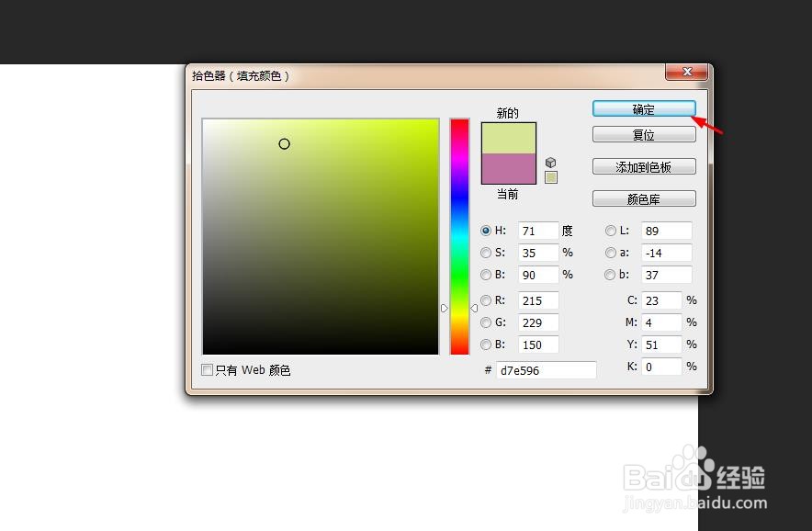Select the Lab a radio button
The image size is (812, 531).
click(611, 253)
